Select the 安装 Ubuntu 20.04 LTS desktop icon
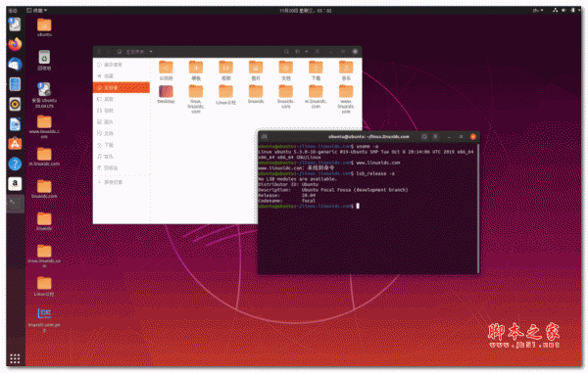Screen dimensions: 588x373 (x=44, y=95)
